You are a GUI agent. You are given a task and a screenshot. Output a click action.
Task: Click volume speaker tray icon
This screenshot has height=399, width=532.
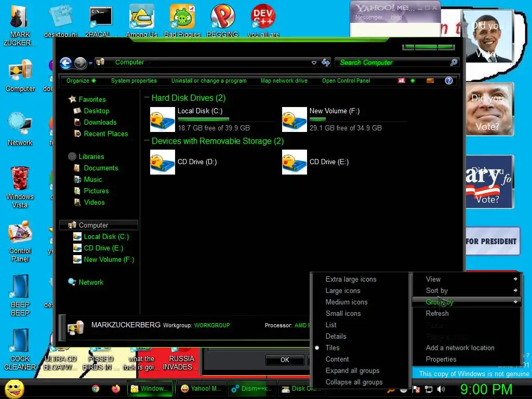(441, 390)
